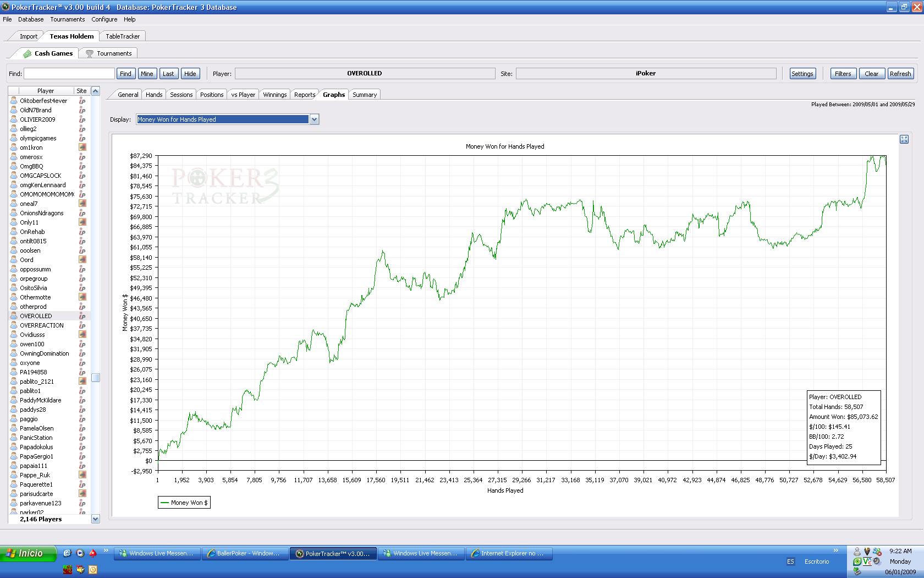Click site icon in Othermotte row
The width and height of the screenshot is (924, 578).
point(82,297)
